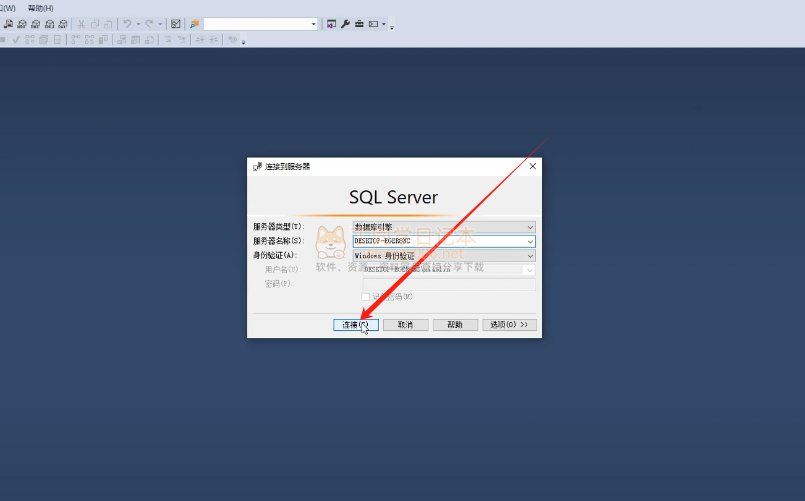The width and height of the screenshot is (805, 501).
Task: Open second toolbar overflow options arrow
Action: [243, 42]
